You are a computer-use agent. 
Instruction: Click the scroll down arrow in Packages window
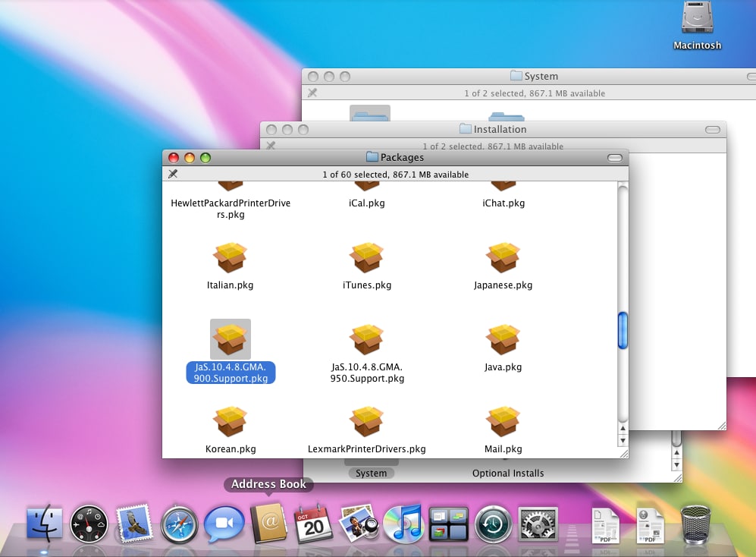623,440
